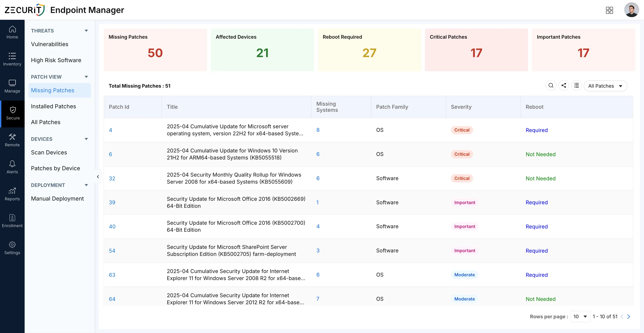This screenshot has height=333, width=644.
Task: Open patch ID 54 link
Action: click(112, 251)
